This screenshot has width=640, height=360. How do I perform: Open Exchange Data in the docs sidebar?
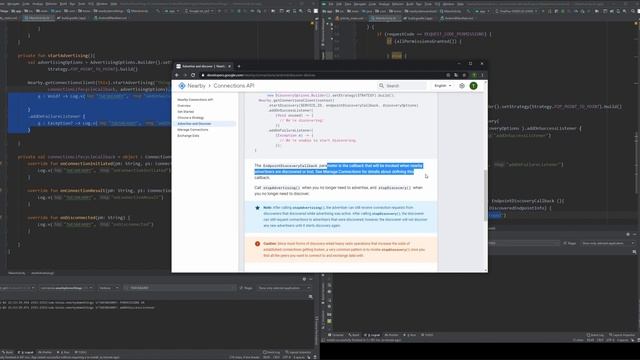click(188, 136)
